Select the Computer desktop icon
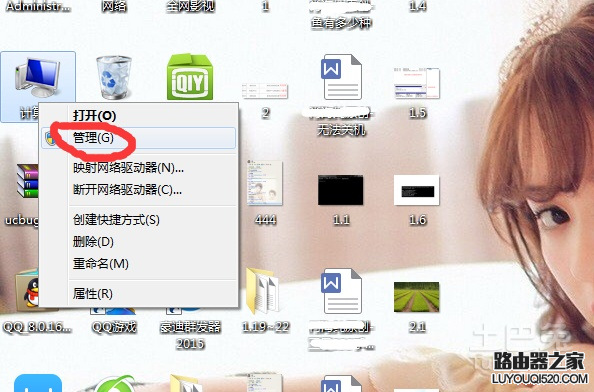This screenshot has height=392, width=594. pos(38,78)
